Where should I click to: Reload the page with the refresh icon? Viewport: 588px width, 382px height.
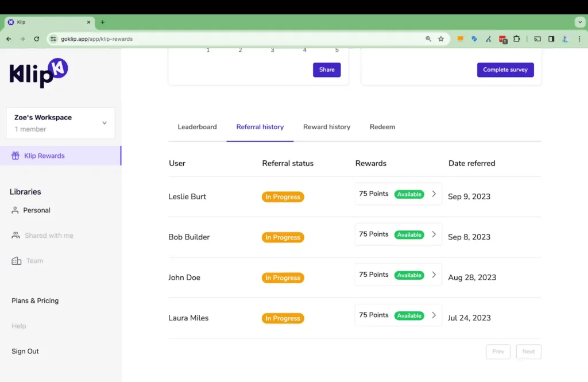pyautogui.click(x=36, y=39)
